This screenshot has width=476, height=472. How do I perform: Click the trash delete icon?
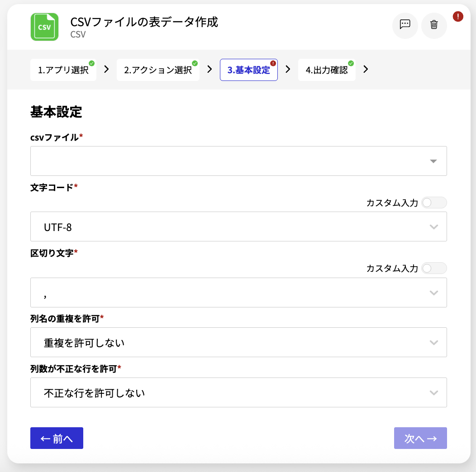pos(434,24)
